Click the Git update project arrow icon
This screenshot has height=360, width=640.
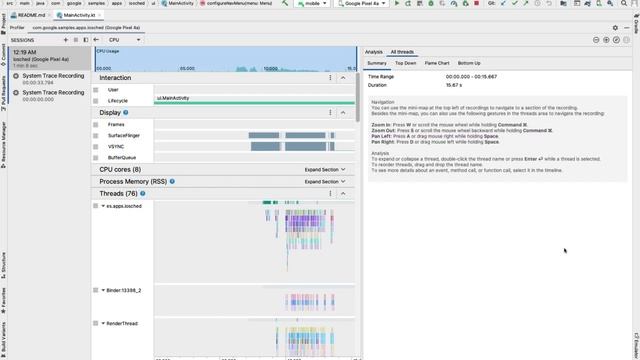tap(503, 3)
